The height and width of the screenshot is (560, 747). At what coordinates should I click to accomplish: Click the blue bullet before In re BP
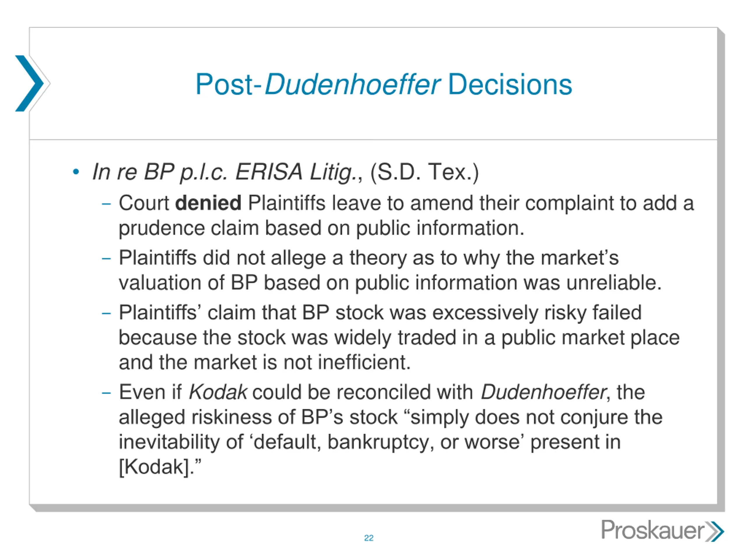pyautogui.click(x=76, y=172)
